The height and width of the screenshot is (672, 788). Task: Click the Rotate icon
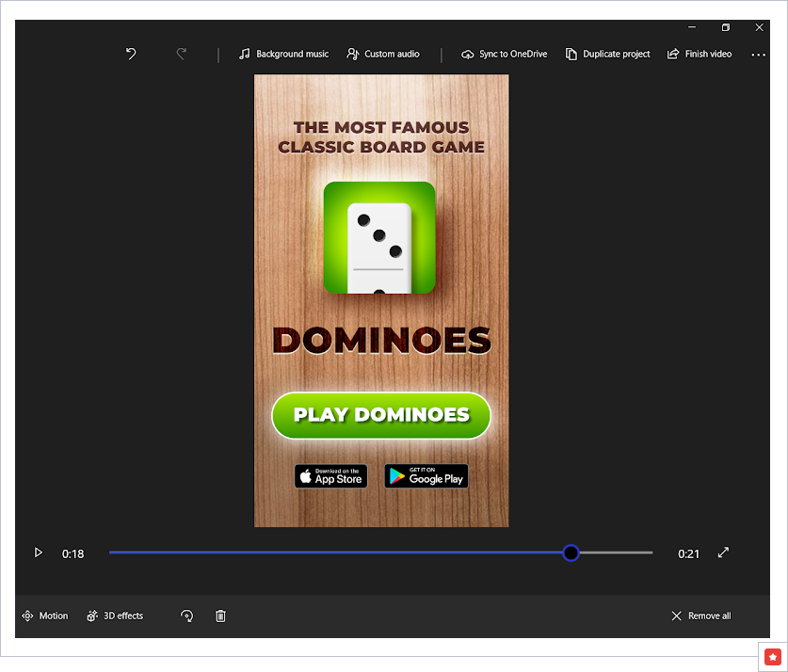[186, 616]
